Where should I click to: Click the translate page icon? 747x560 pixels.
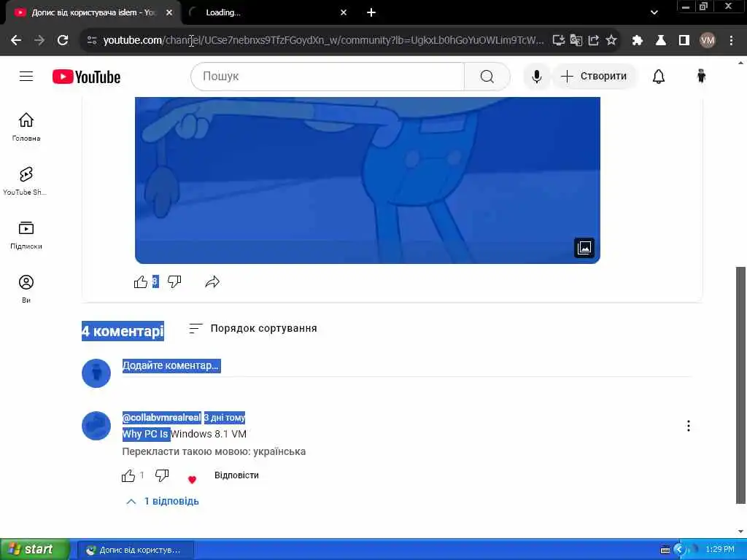coord(576,41)
